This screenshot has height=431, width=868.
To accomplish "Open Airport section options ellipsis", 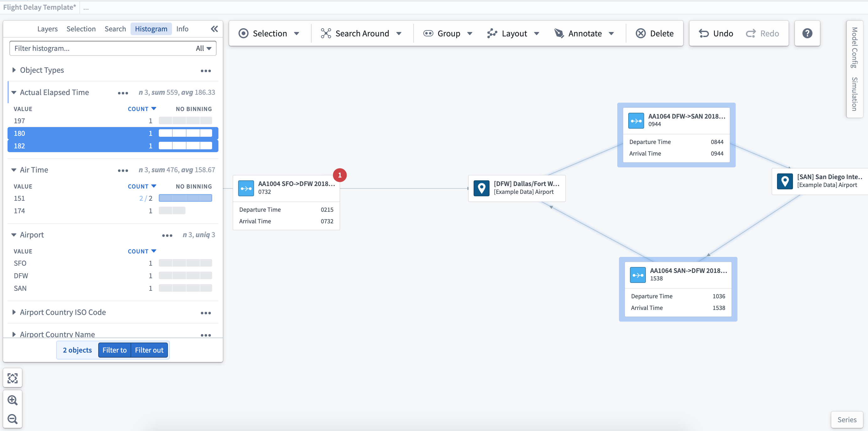I will point(167,235).
